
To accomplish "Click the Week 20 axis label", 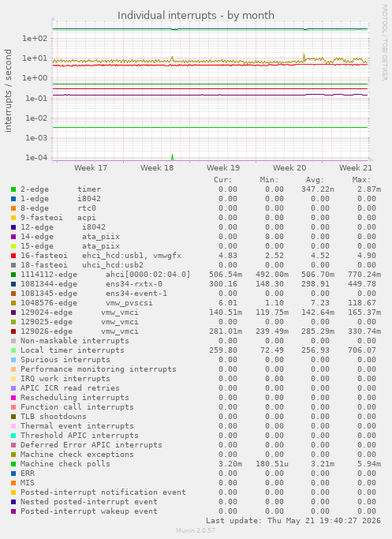I will pyautogui.click(x=289, y=168).
